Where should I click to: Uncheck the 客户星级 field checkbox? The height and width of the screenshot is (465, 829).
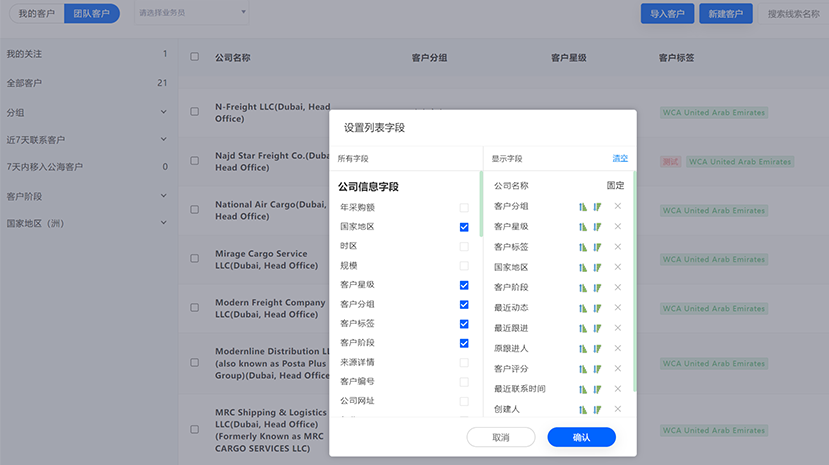[464, 285]
